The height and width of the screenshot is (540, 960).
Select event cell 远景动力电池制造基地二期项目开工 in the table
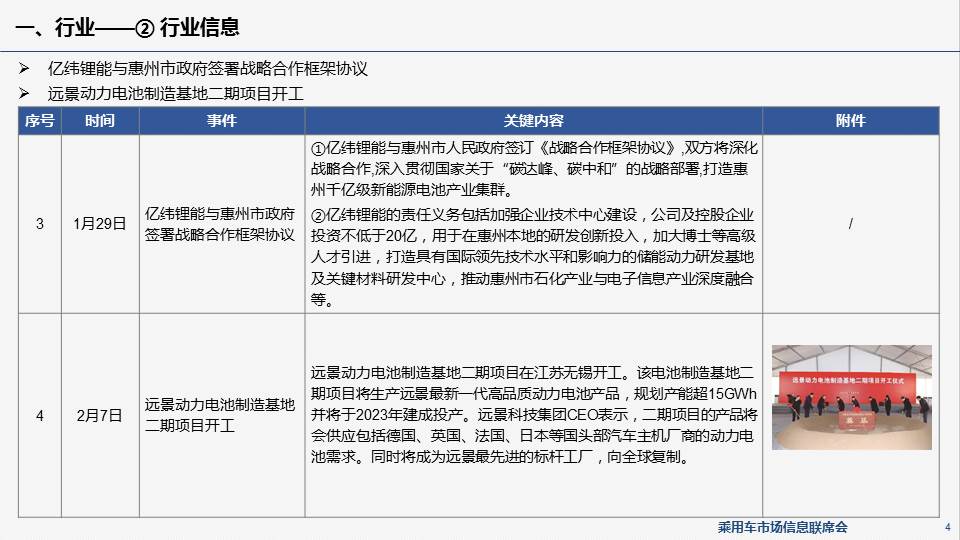point(220,415)
